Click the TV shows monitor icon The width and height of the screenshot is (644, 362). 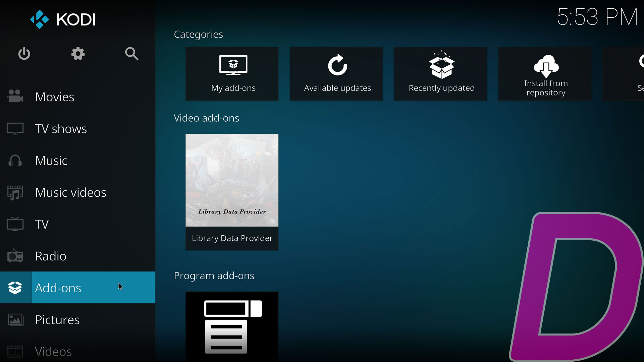pos(15,129)
